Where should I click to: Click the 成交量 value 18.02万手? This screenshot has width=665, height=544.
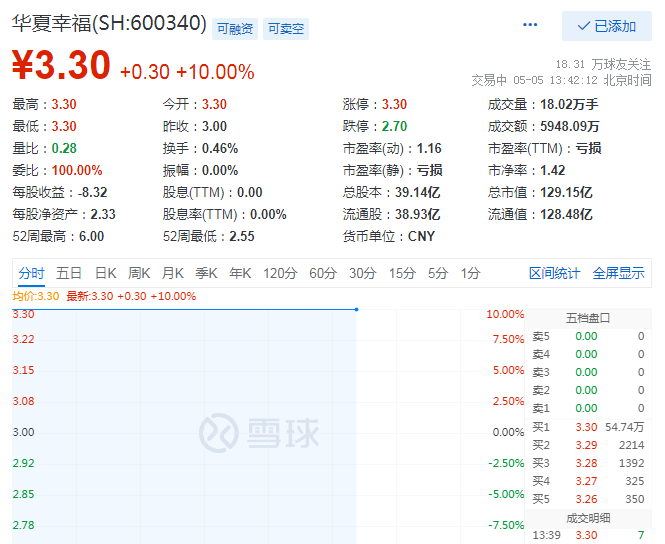point(569,104)
